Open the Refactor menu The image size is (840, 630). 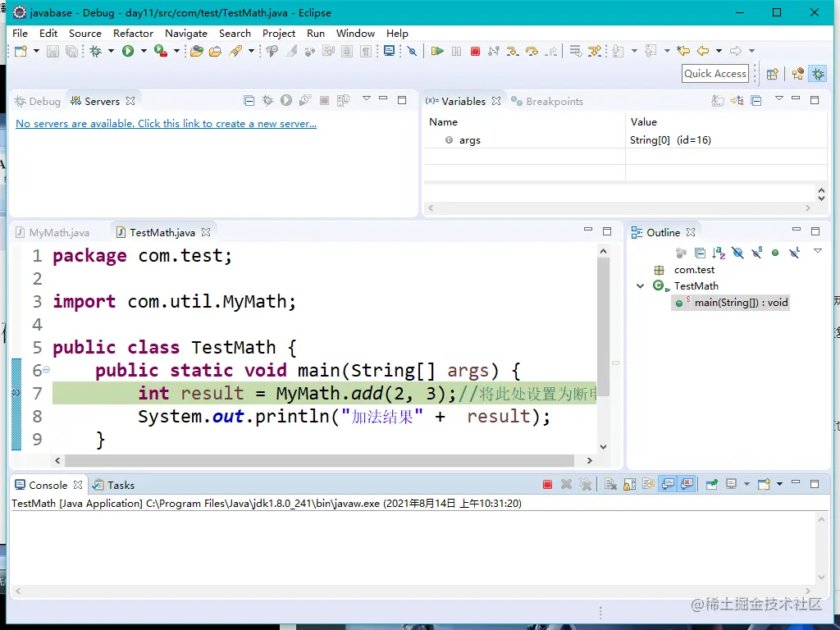point(133,33)
